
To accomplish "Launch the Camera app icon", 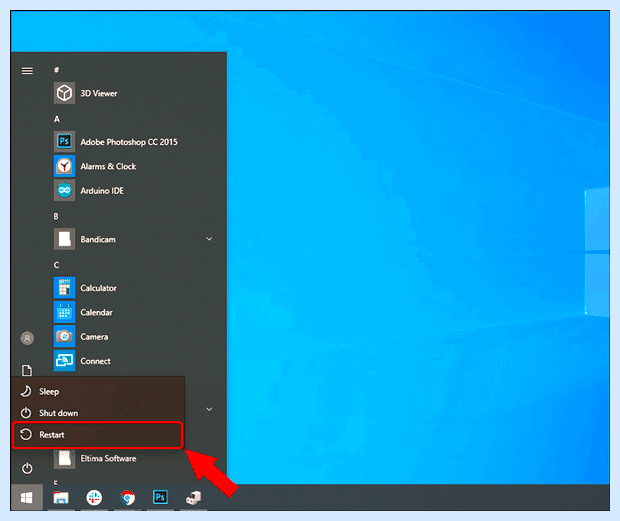I will pos(64,336).
